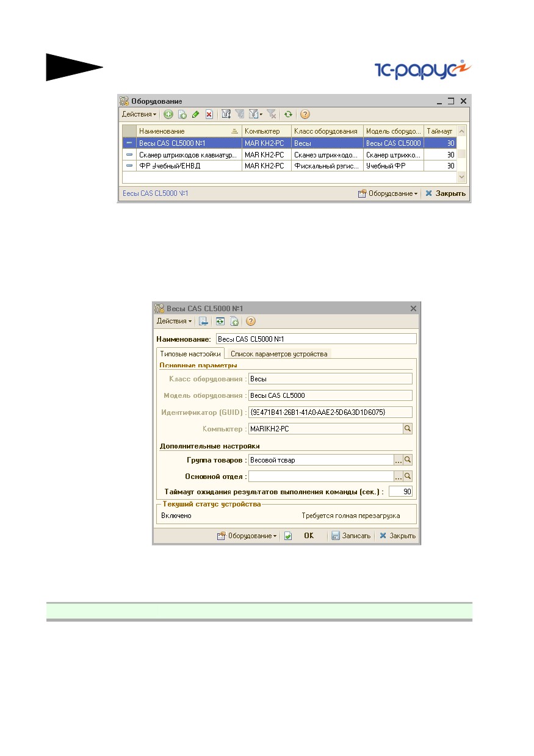This screenshot has width=534, height=756.
Task: Click the ellipsis select button for Основной отдел
Action: pos(399,477)
